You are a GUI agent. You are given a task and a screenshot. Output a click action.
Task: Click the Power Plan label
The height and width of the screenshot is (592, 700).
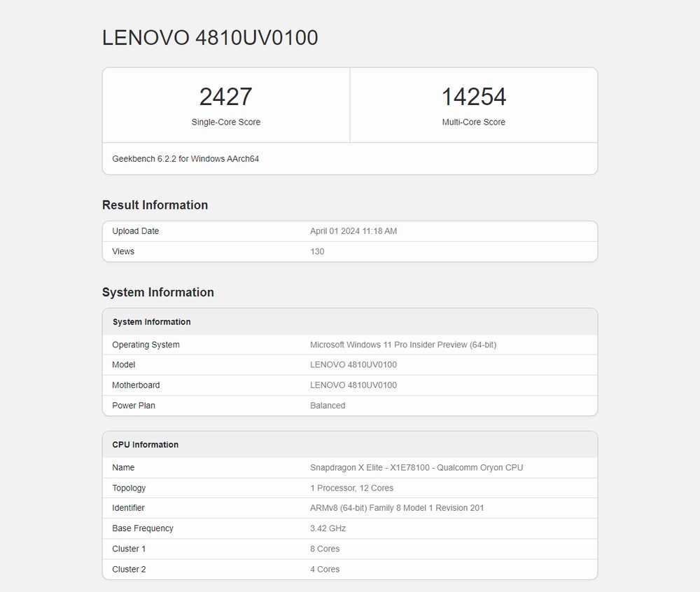click(x=134, y=406)
